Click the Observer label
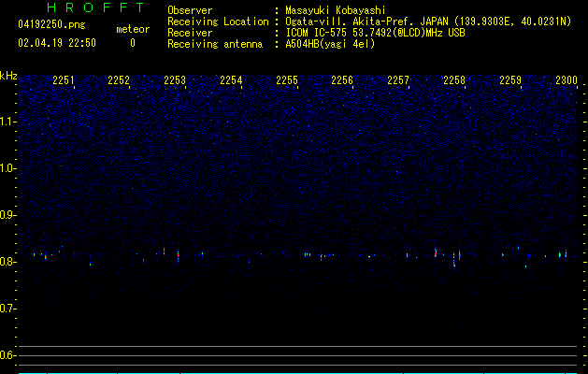The image size is (588, 374). point(190,10)
